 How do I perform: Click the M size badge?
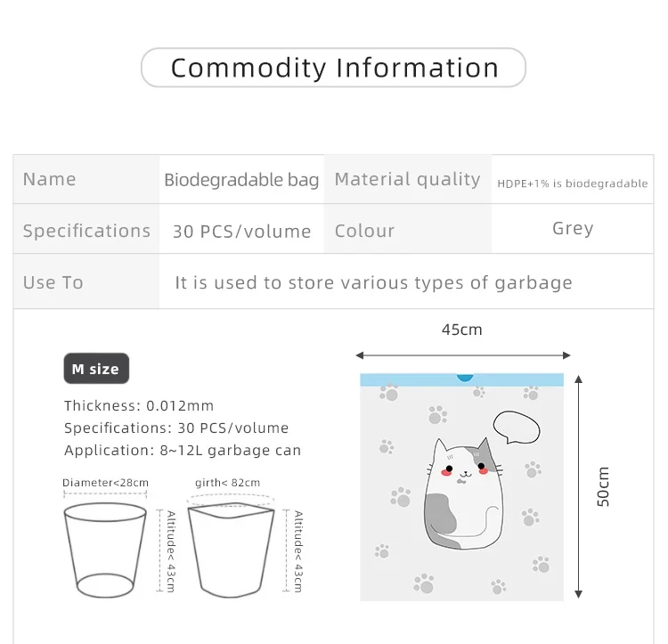pos(95,369)
